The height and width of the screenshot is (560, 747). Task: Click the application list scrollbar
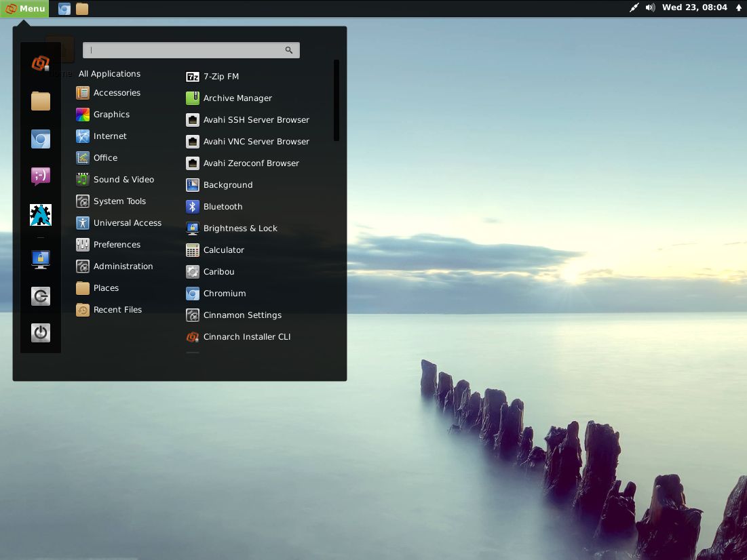pyautogui.click(x=336, y=100)
